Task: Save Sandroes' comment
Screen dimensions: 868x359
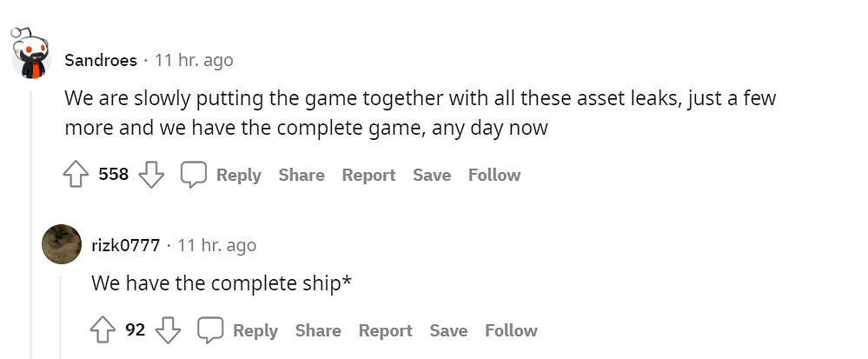Action: click(x=432, y=175)
